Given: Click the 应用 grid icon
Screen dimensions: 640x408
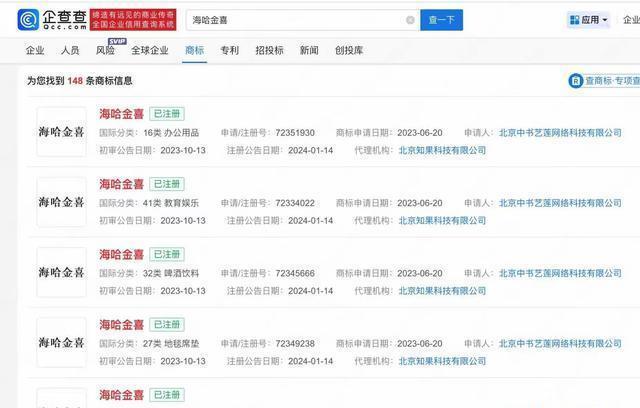Looking at the screenshot, I should coord(575,20).
